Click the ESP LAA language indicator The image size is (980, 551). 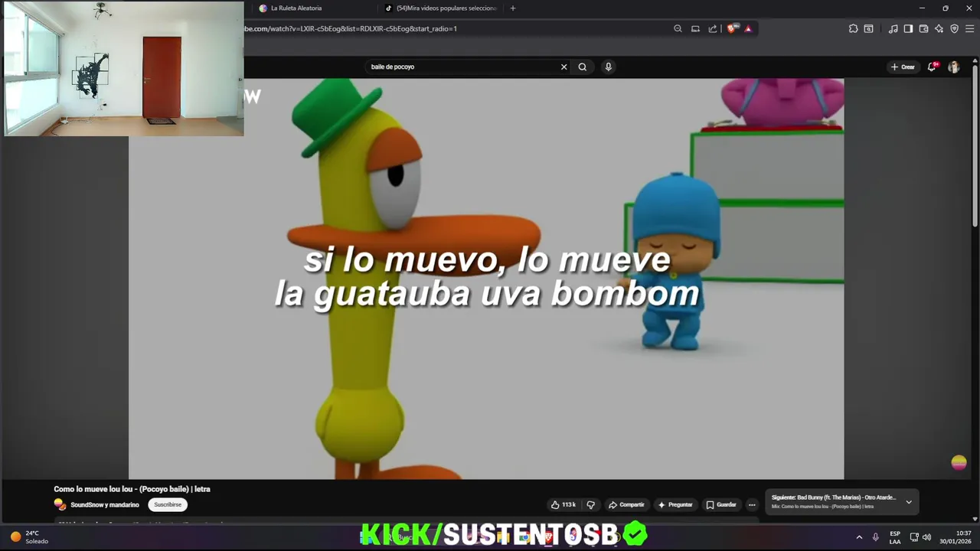(x=895, y=537)
